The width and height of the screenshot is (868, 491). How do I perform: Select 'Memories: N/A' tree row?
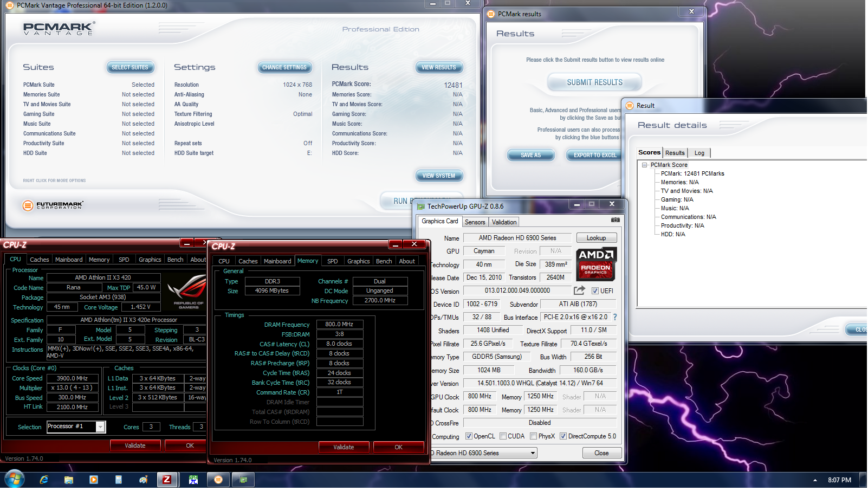(680, 183)
